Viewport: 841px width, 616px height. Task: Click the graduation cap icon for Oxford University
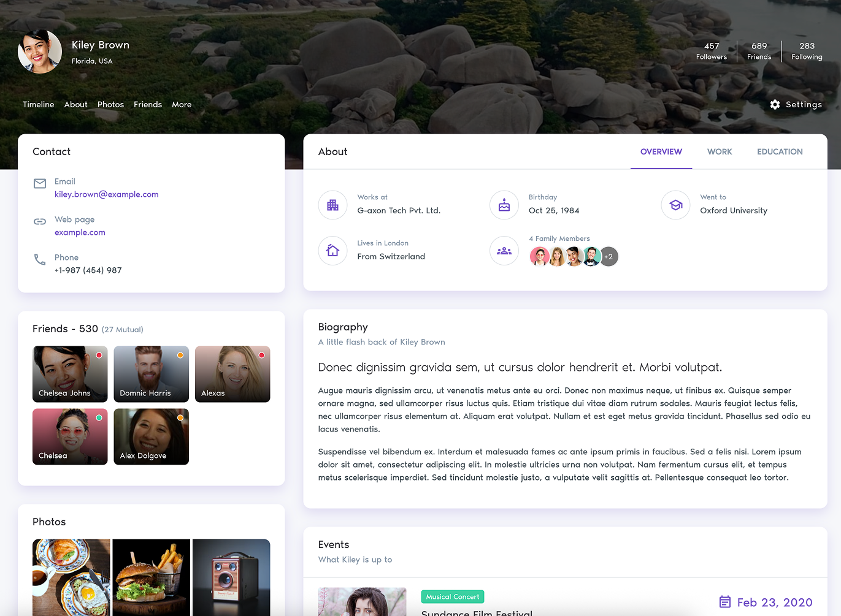(x=675, y=205)
